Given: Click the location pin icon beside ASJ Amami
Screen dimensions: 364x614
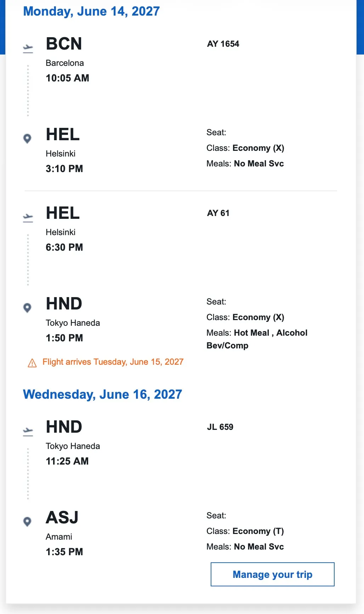Looking at the screenshot, I should click(27, 522).
